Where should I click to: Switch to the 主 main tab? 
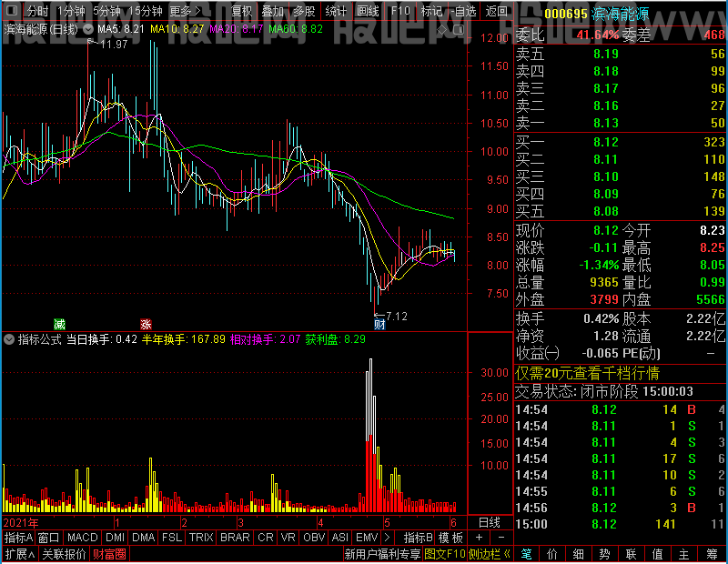684,554
